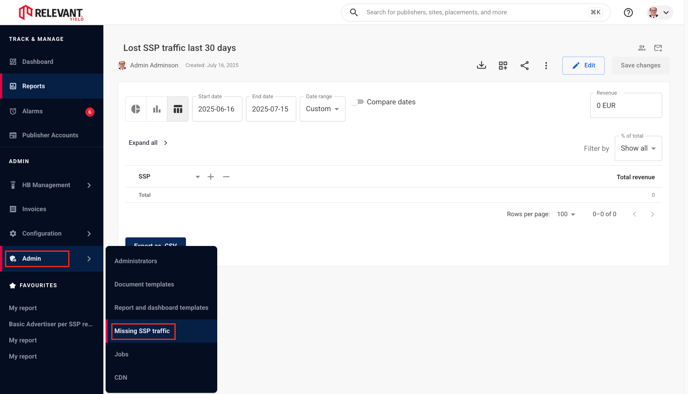The height and width of the screenshot is (394, 688).
Task: Click the Invoices sidebar icon
Action: pyautogui.click(x=13, y=209)
